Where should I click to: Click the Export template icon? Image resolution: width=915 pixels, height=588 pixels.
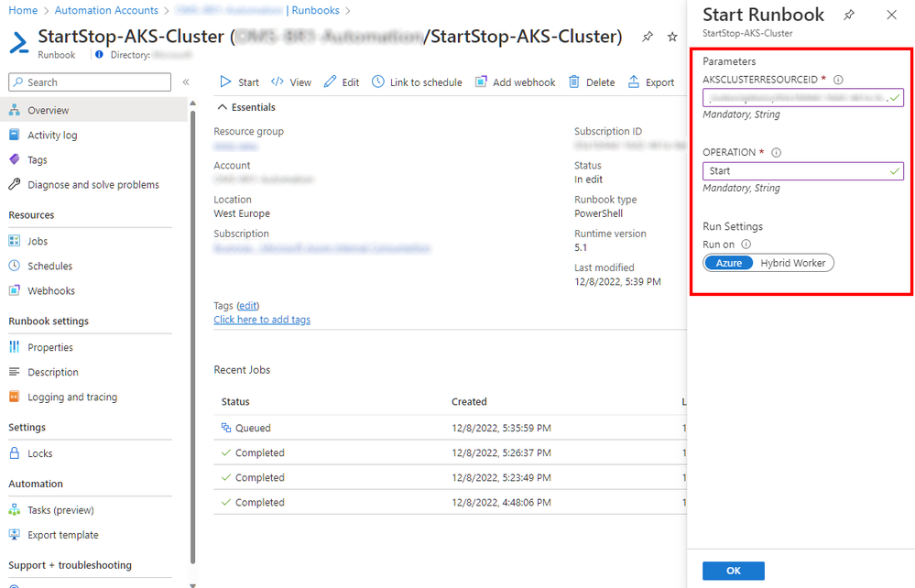click(15, 534)
